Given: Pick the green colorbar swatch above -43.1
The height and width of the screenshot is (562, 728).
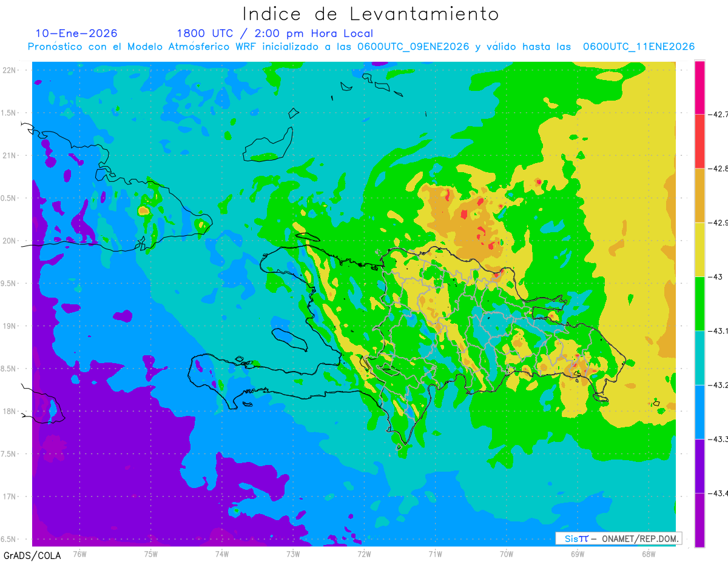Looking at the screenshot, I should click(x=699, y=303).
